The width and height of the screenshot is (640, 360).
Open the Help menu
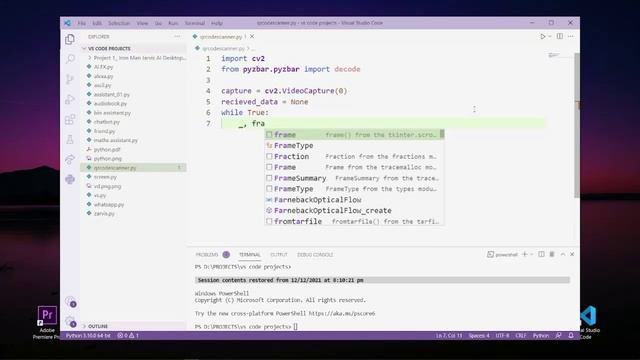217,23
